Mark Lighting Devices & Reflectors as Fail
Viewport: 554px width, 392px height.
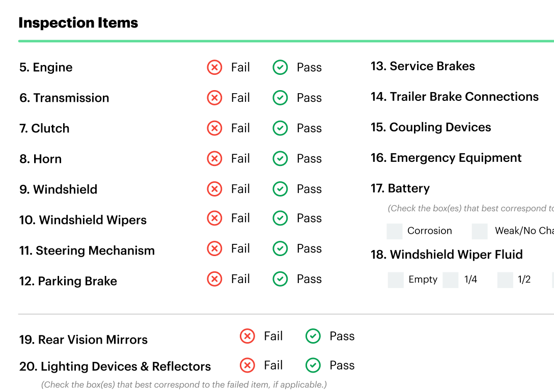pos(247,365)
